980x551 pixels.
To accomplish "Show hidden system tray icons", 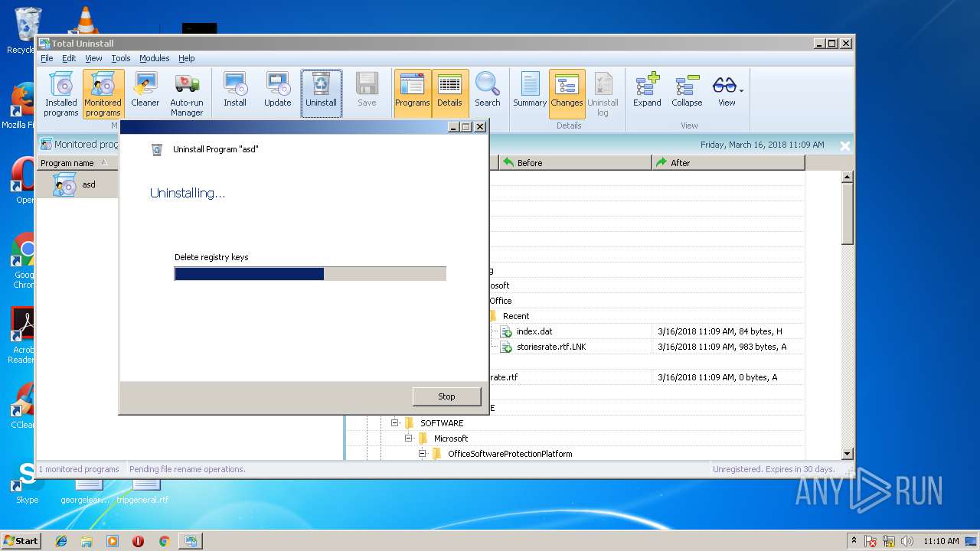I will [x=854, y=540].
